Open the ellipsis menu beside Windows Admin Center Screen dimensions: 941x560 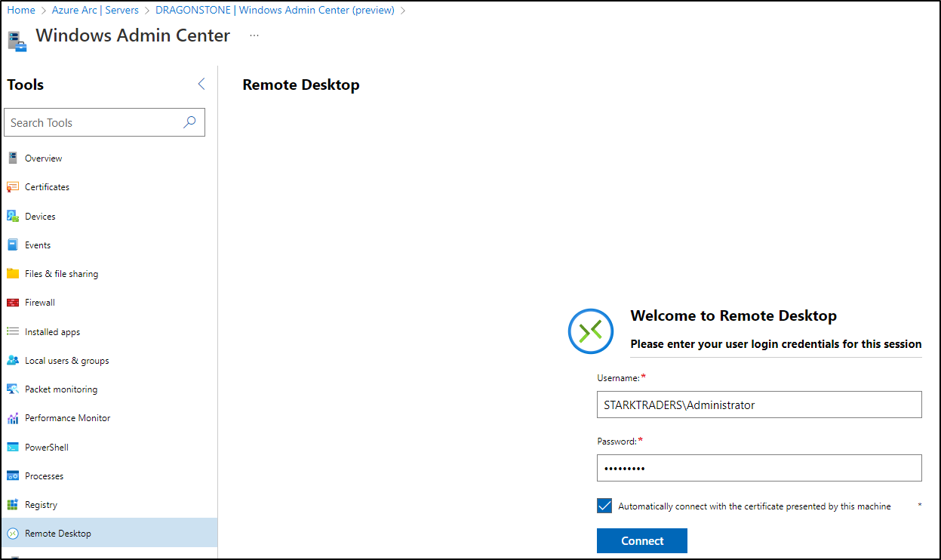(x=254, y=35)
